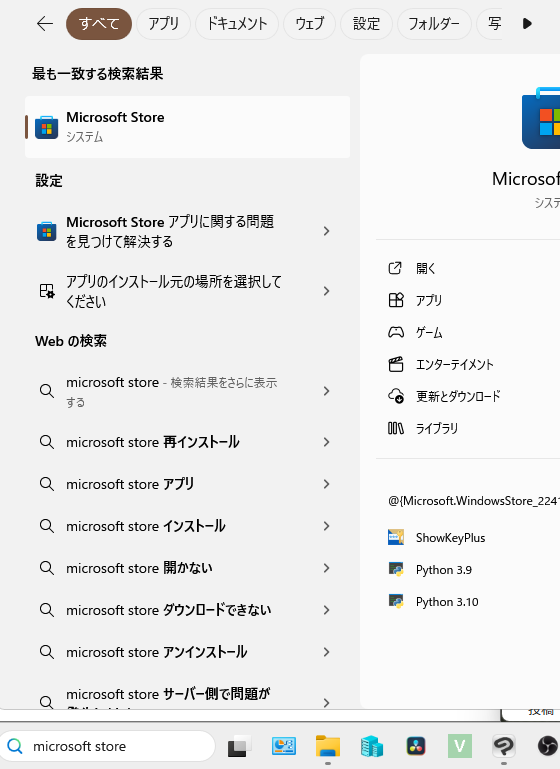Viewport: 560px width, 769px height.
Task: Expand chevron for microsoft store web result
Action: [327, 391]
